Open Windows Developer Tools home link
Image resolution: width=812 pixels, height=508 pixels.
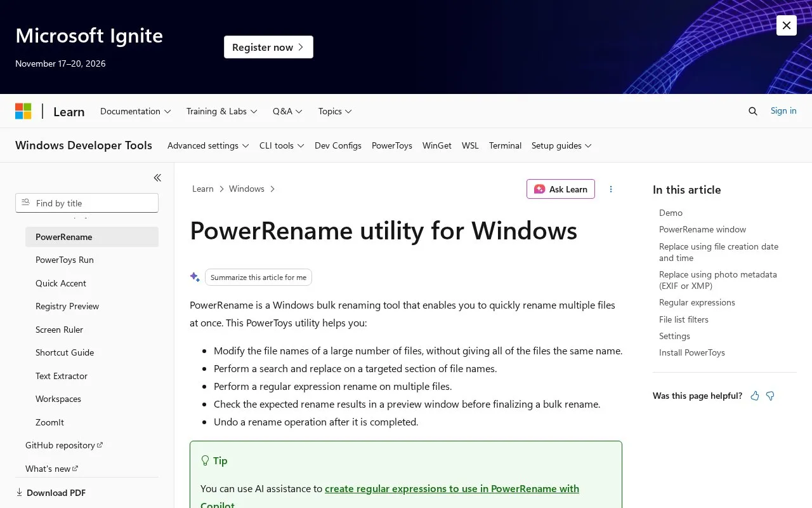point(84,145)
